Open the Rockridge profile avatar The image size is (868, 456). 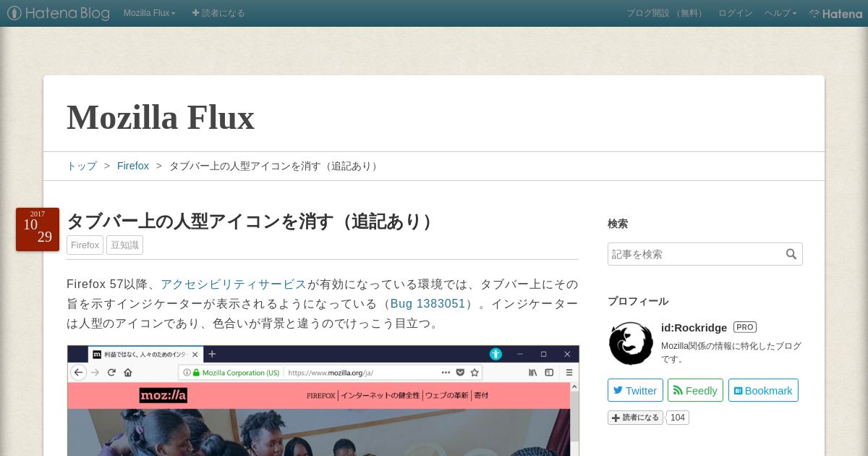(x=631, y=343)
